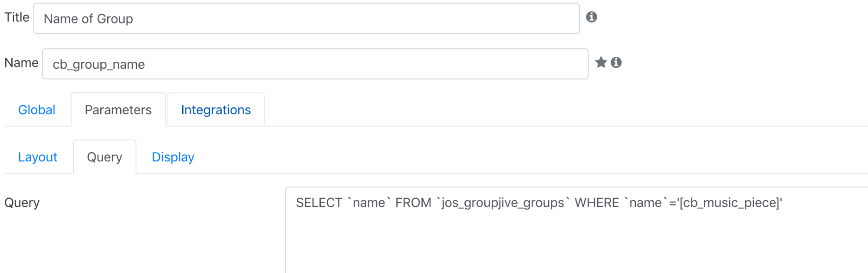
Task: Click [cb_music_piece] in the query text
Action: click(730, 203)
